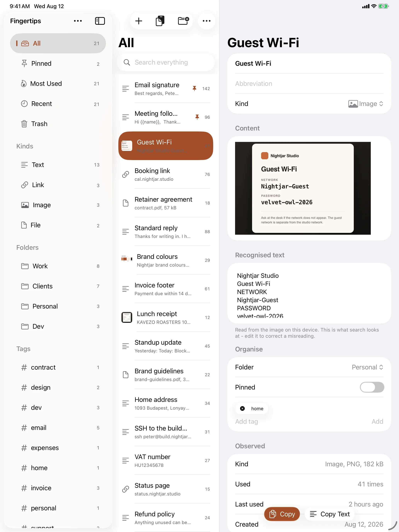Open the list toolbar more options menu
Image resolution: width=399 pixels, height=532 pixels.
point(206,21)
